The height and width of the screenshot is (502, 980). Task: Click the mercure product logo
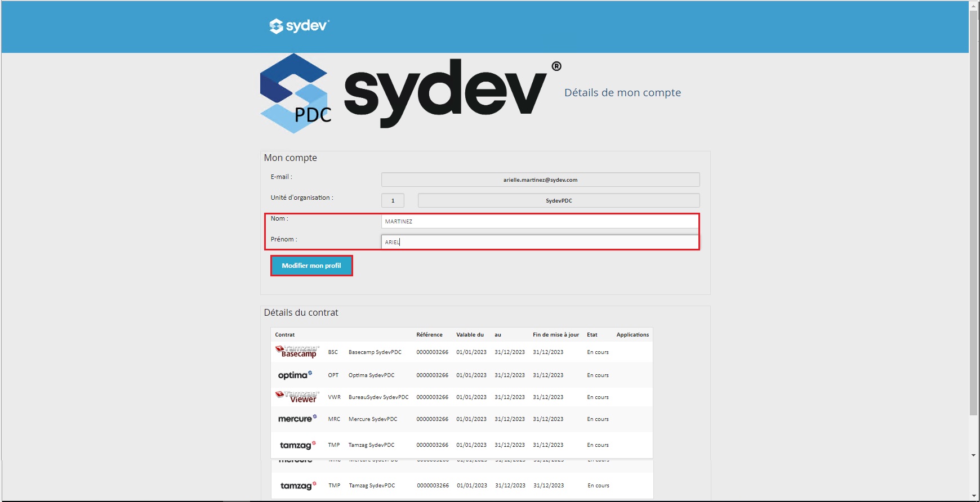tap(297, 419)
